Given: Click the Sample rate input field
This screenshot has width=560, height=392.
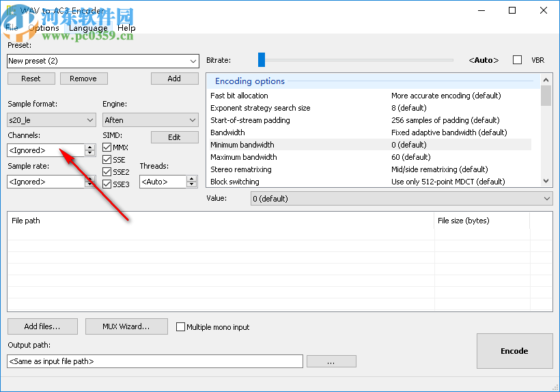Looking at the screenshot, I should click(46, 182).
